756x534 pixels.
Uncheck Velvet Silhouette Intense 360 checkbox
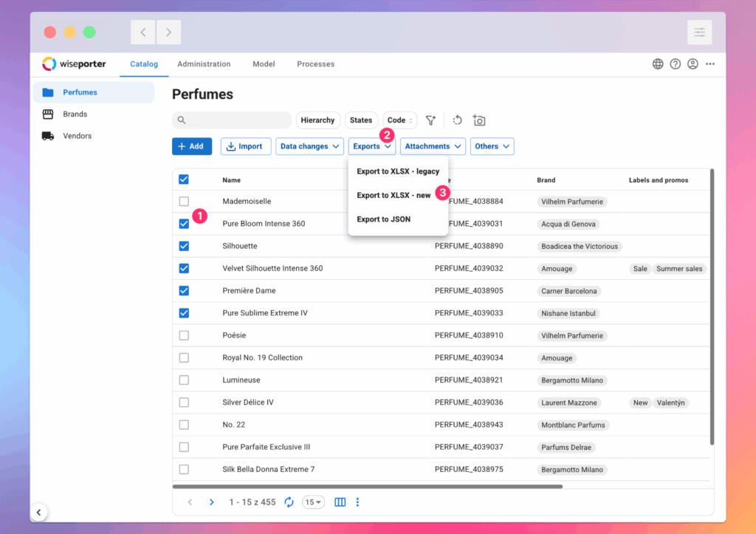pyautogui.click(x=184, y=268)
